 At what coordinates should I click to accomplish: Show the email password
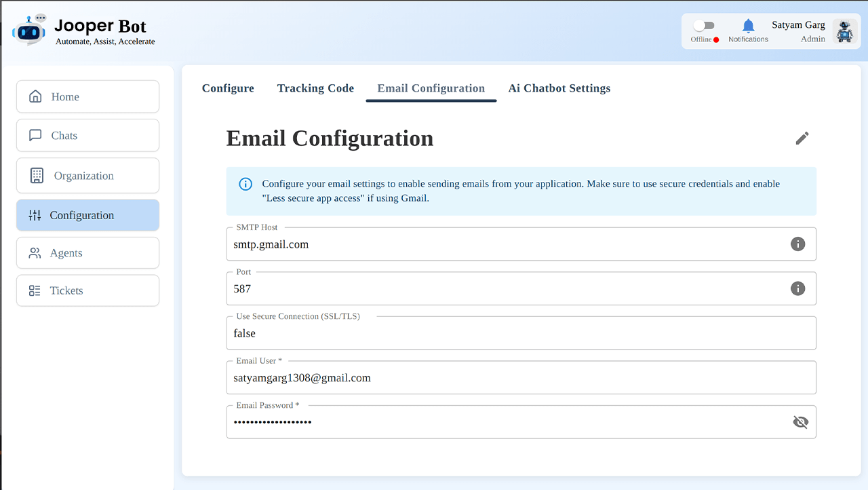click(800, 422)
